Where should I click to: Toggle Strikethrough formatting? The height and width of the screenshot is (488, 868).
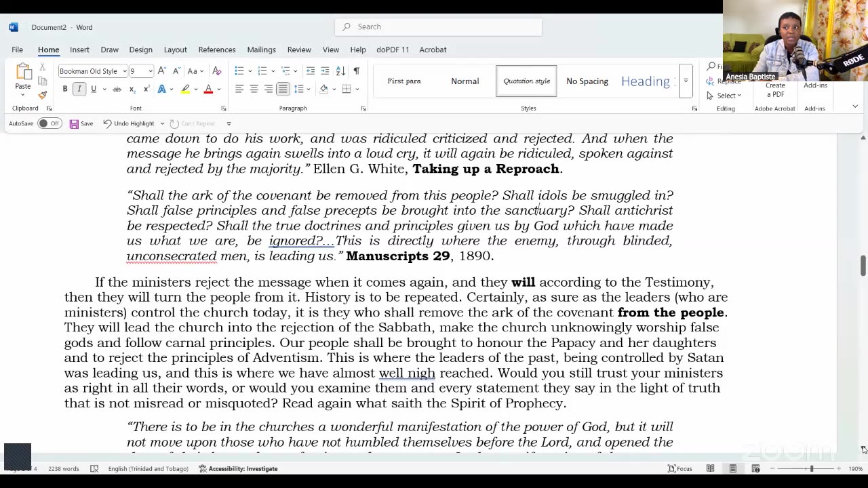coord(117,89)
